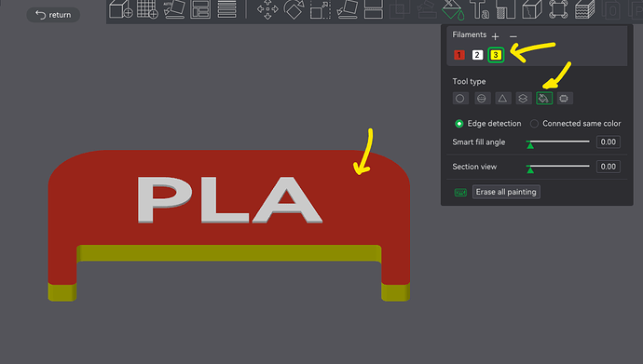Click the Smart fill angle value field

[609, 142]
